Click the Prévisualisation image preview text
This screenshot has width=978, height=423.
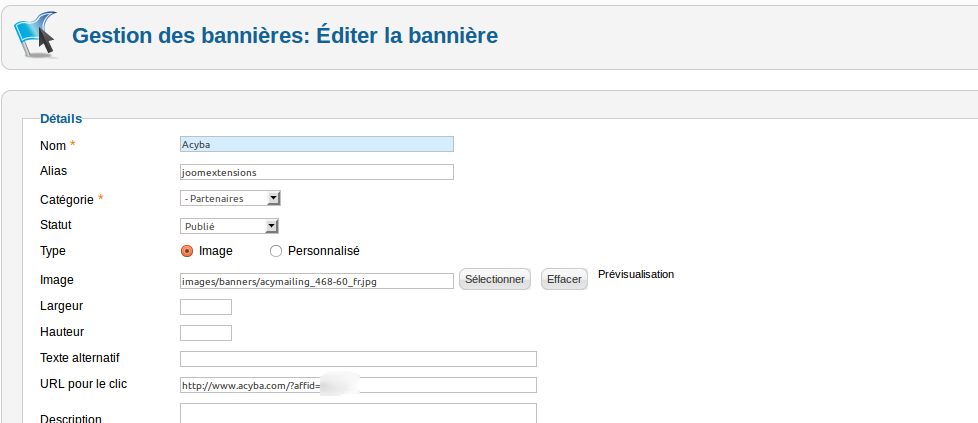click(x=635, y=274)
